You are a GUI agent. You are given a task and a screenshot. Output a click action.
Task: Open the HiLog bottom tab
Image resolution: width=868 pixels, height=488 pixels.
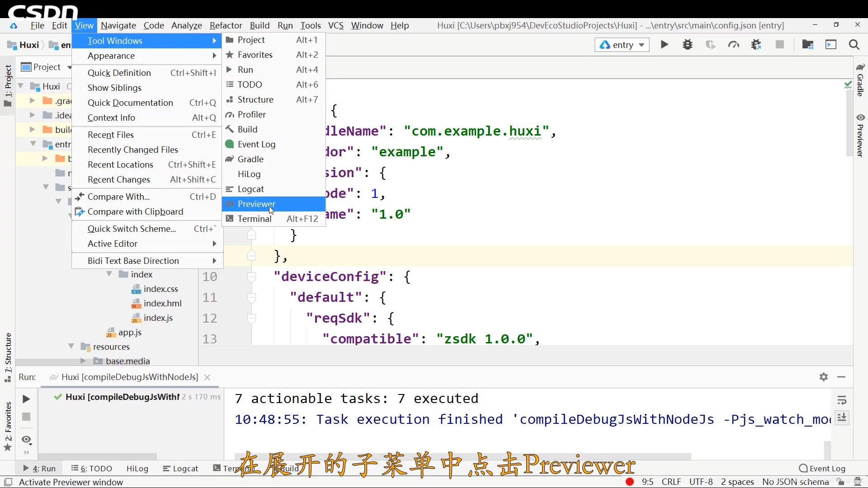point(137,469)
